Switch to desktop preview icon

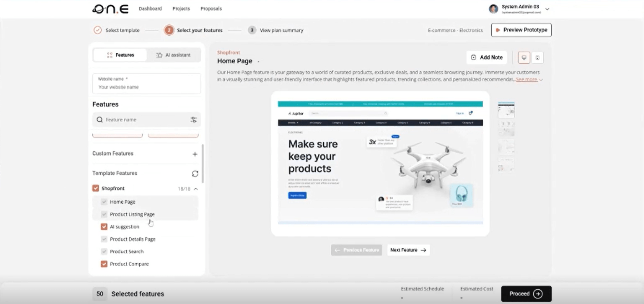[524, 57]
